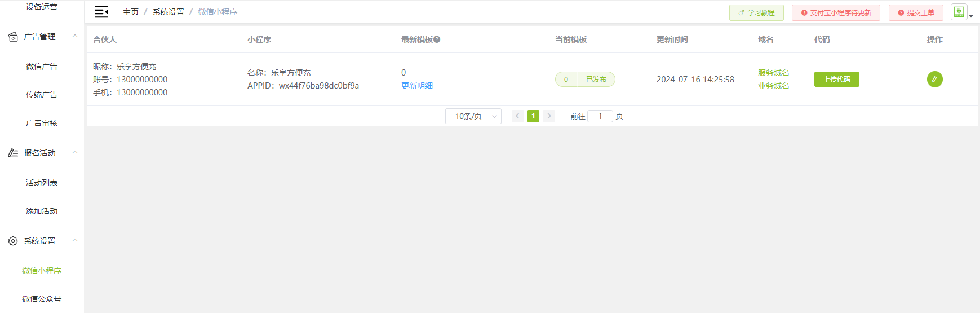Open 广告审核 menu item
The width and height of the screenshot is (980, 313).
[x=42, y=123]
